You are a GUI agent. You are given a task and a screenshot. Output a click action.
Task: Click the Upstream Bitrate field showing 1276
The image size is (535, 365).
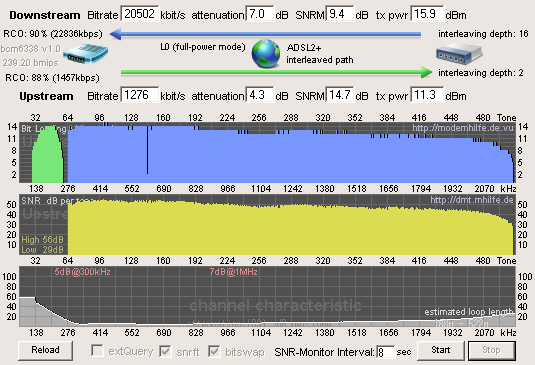(140, 95)
